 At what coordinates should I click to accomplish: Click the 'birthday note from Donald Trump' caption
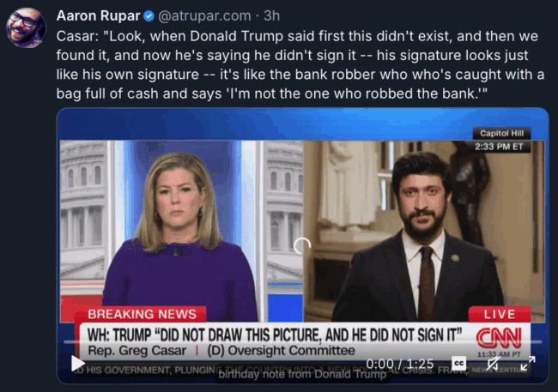[302, 374]
